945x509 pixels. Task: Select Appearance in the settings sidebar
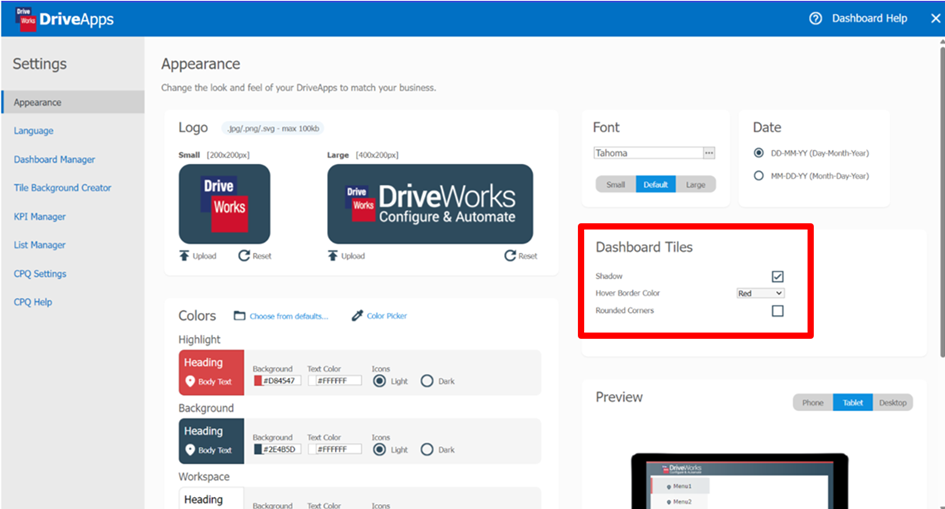73,102
